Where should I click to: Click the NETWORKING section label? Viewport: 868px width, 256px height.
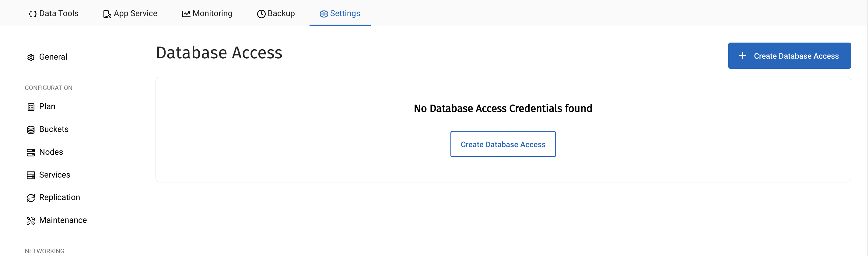(44, 251)
